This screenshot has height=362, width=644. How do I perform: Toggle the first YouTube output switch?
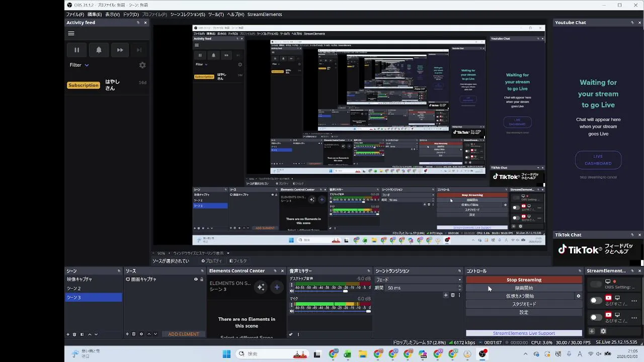click(x=596, y=300)
